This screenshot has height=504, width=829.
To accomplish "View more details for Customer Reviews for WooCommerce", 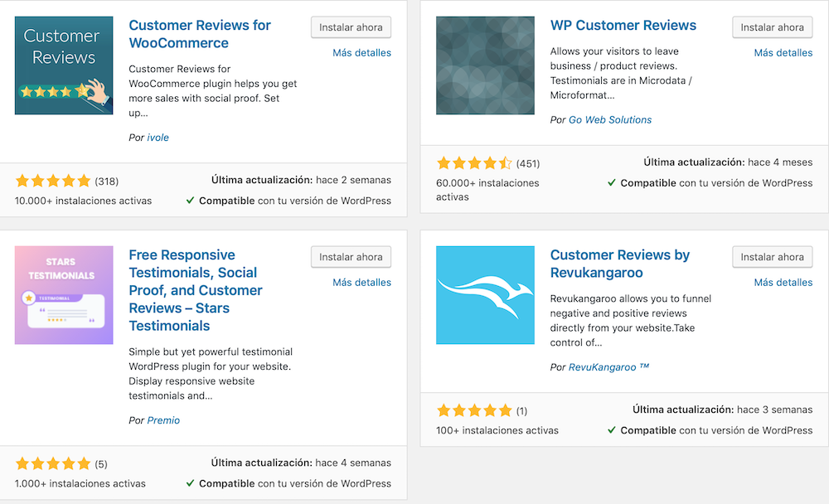I will tap(361, 53).
